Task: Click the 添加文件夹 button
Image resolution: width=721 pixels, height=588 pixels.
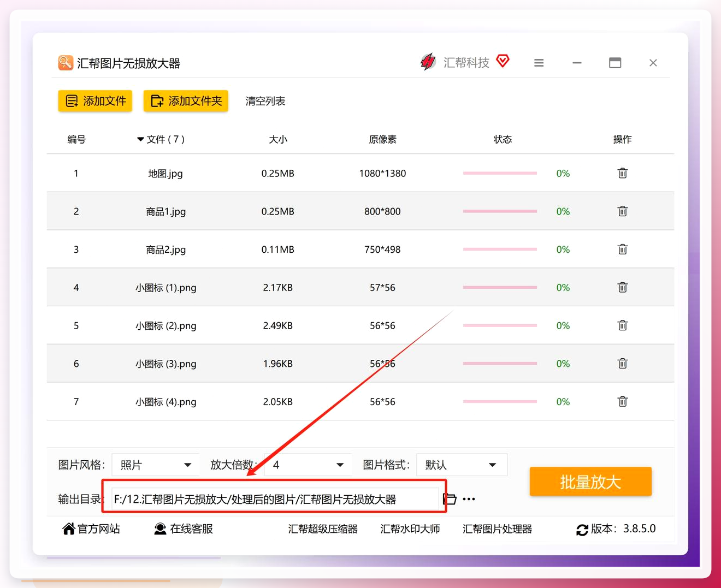Action: [186, 101]
